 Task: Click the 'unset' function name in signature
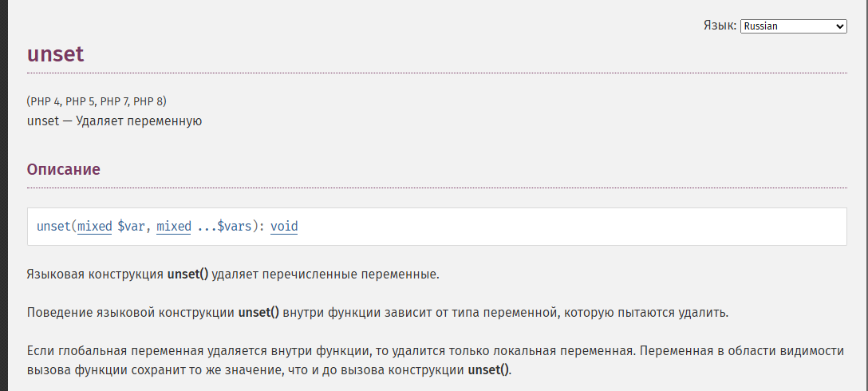click(x=53, y=227)
